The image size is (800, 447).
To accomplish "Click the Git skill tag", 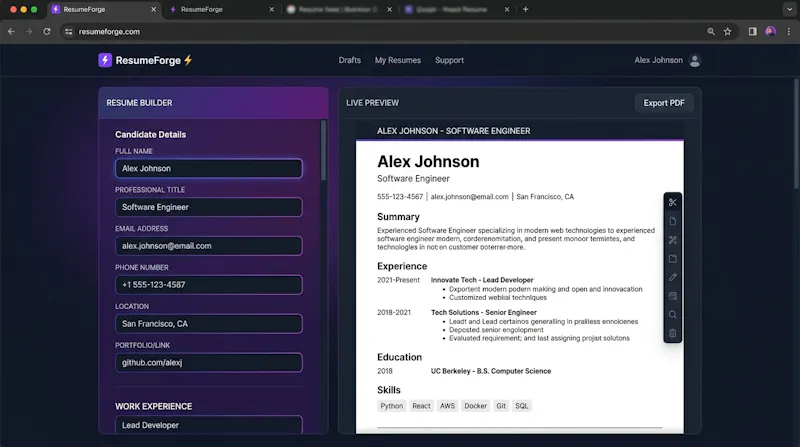I will [501, 406].
